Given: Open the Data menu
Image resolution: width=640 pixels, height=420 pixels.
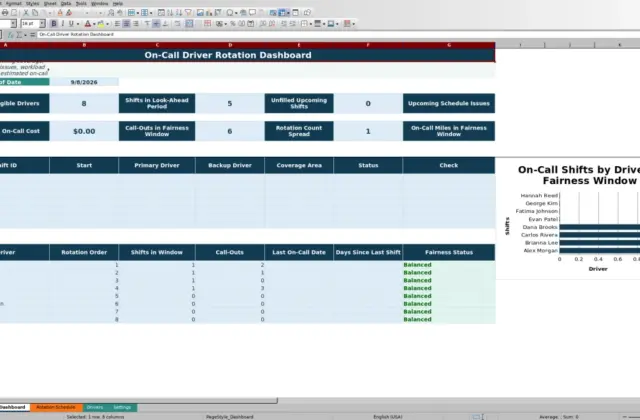Looking at the screenshot, I should click(66, 3).
